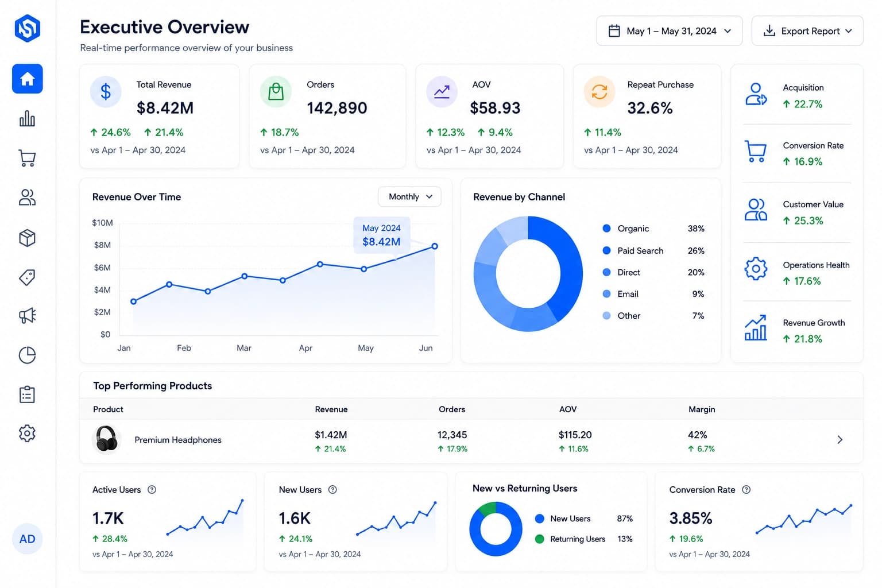Click the AD user avatar
Viewport: 882px width, 588px height.
point(27,539)
